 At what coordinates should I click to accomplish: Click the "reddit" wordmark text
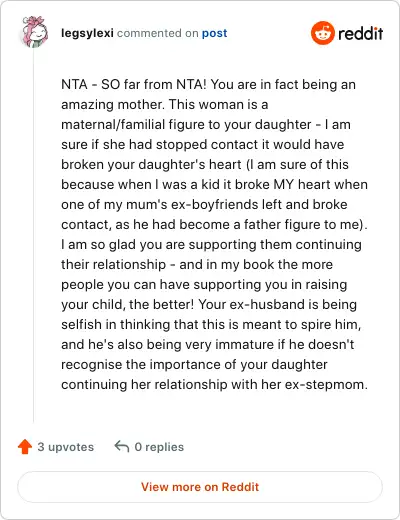pyautogui.click(x=360, y=33)
